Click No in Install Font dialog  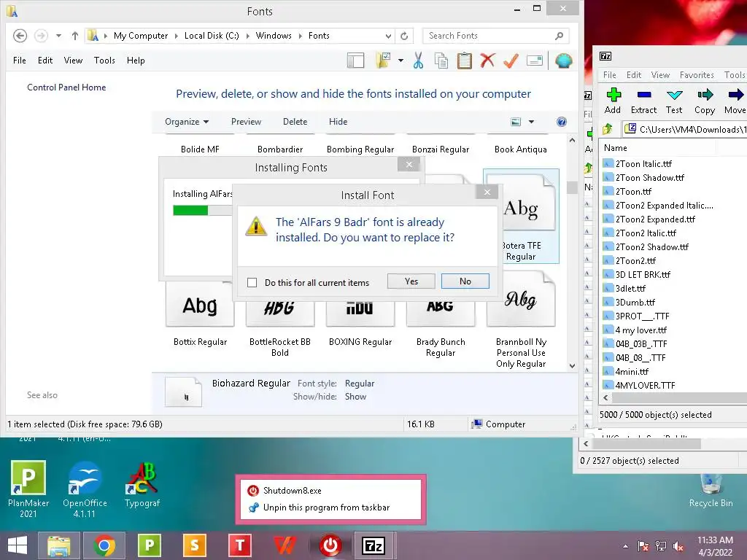point(465,281)
